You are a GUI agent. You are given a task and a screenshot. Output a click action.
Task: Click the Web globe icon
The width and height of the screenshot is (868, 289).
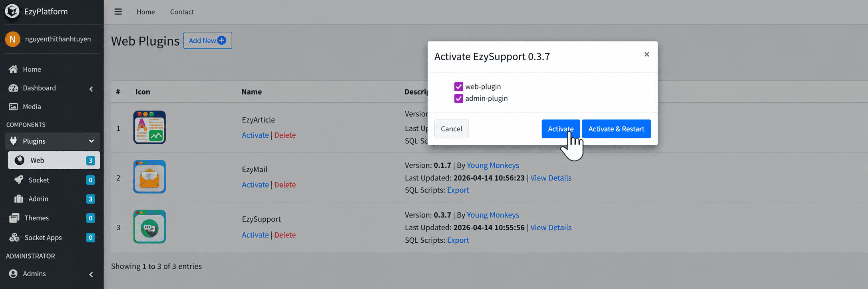19,160
